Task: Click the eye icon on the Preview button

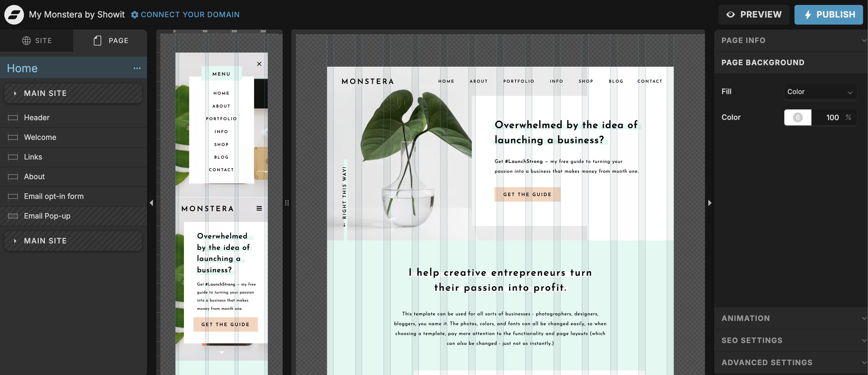Action: [x=731, y=14]
